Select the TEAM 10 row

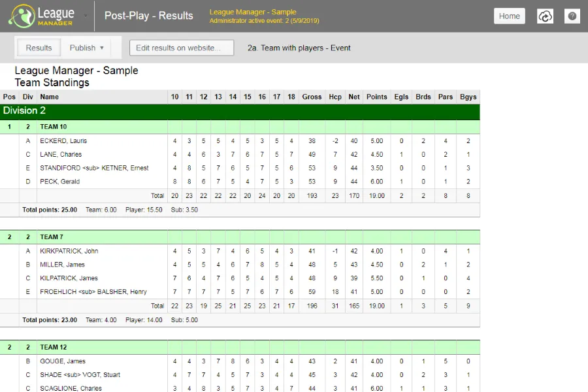pos(53,127)
